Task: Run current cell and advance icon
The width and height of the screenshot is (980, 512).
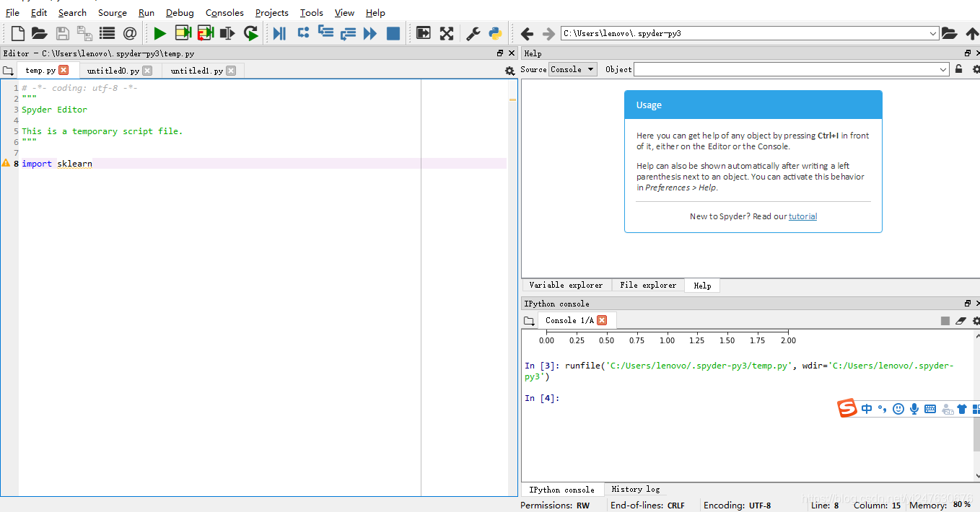Action: click(x=205, y=33)
